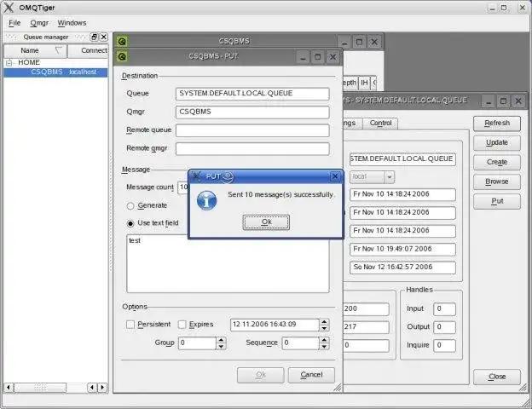Open the Qmgr menu
Viewport: 532px width, 409px height.
39,23
